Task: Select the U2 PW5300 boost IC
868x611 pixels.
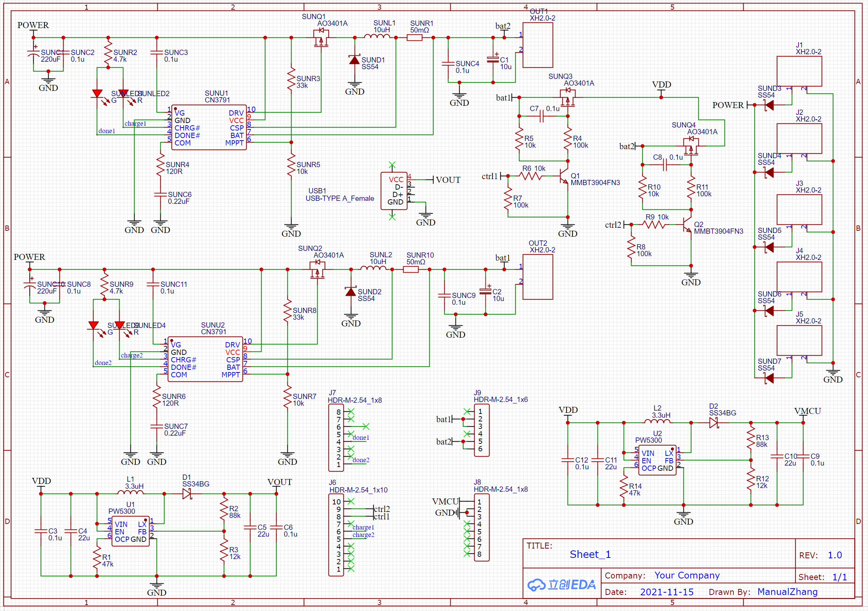Action: pos(657,460)
